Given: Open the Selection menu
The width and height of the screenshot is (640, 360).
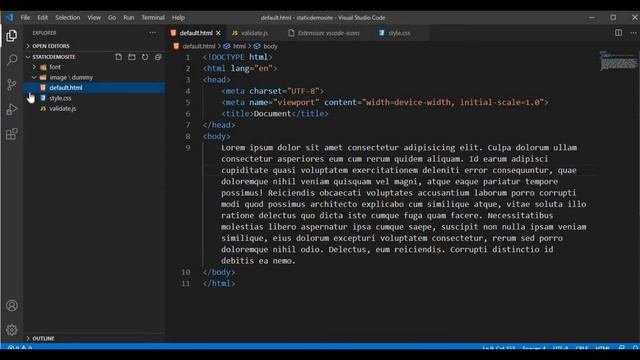Looking at the screenshot, I should pos(68,18).
